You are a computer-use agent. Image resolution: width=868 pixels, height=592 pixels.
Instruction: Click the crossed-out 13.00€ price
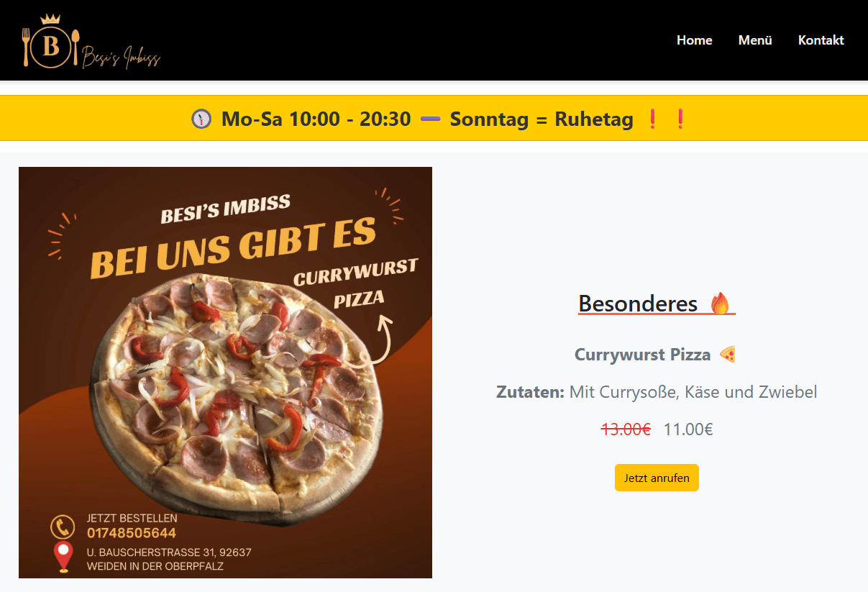click(626, 430)
